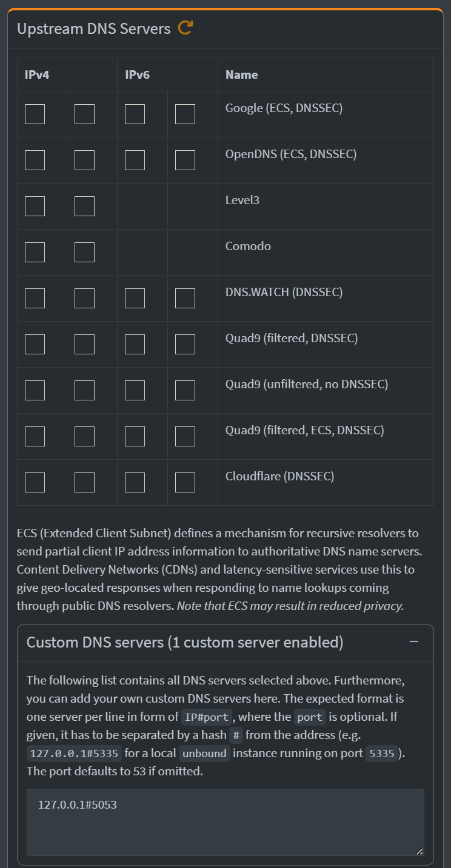This screenshot has height=868, width=451.
Task: Select Comodo's primary IPv4 DNS server
Action: pyautogui.click(x=35, y=252)
